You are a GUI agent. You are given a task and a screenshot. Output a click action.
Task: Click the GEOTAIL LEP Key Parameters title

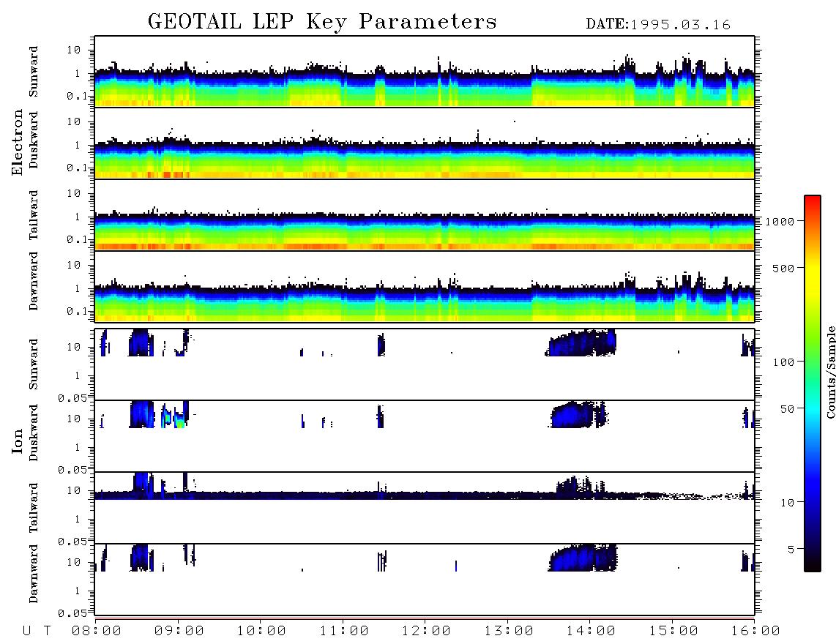pyautogui.click(x=322, y=22)
